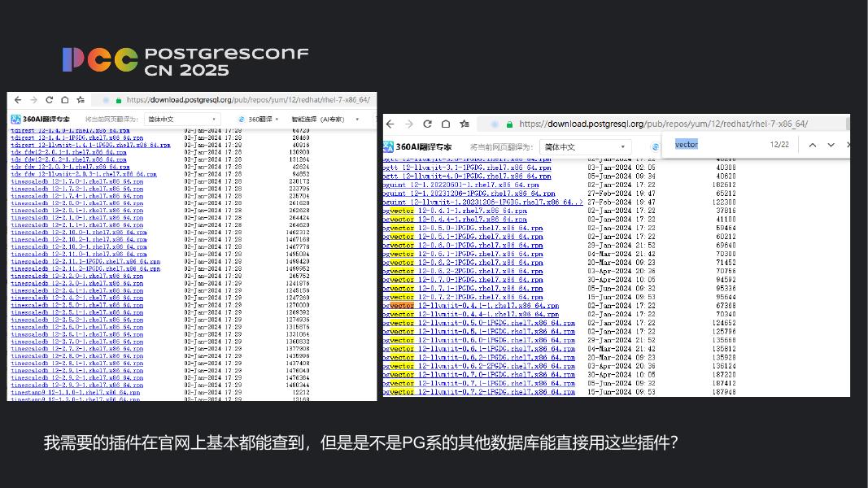The width and height of the screenshot is (868, 488).
Task: Open pgvector_12-0.7.2-1PGDG rpm link
Action: [x=463, y=297]
